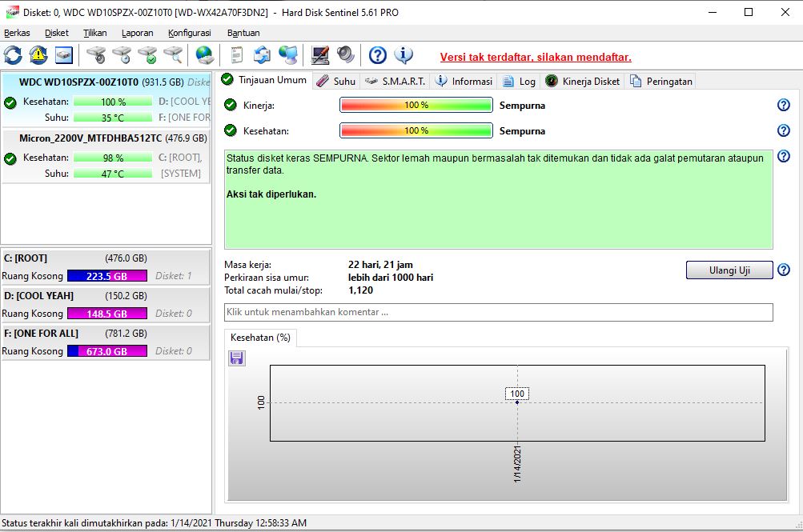
Task: Switch to the S.M.A.R.T. tab
Action: pyautogui.click(x=395, y=82)
